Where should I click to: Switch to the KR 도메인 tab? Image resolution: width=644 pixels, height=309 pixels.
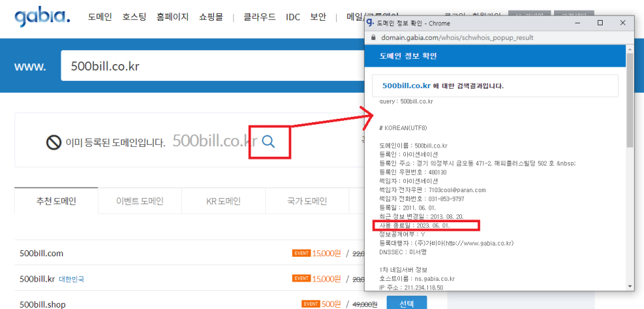click(x=223, y=201)
